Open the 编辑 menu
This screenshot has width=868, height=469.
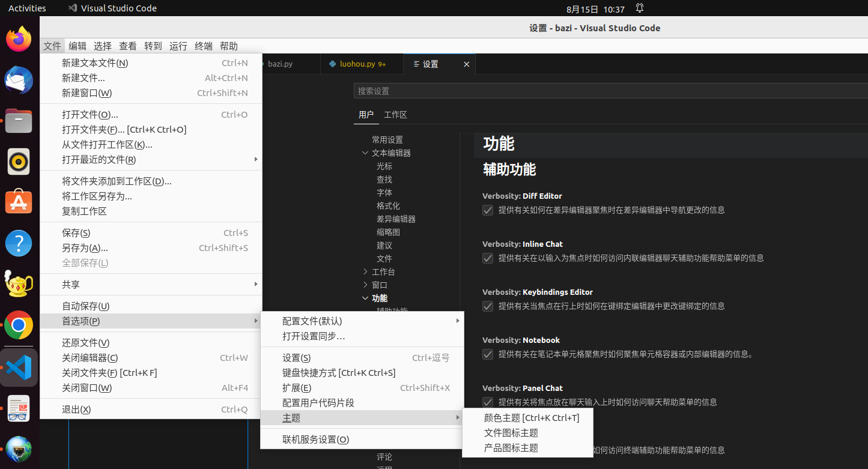coord(77,46)
